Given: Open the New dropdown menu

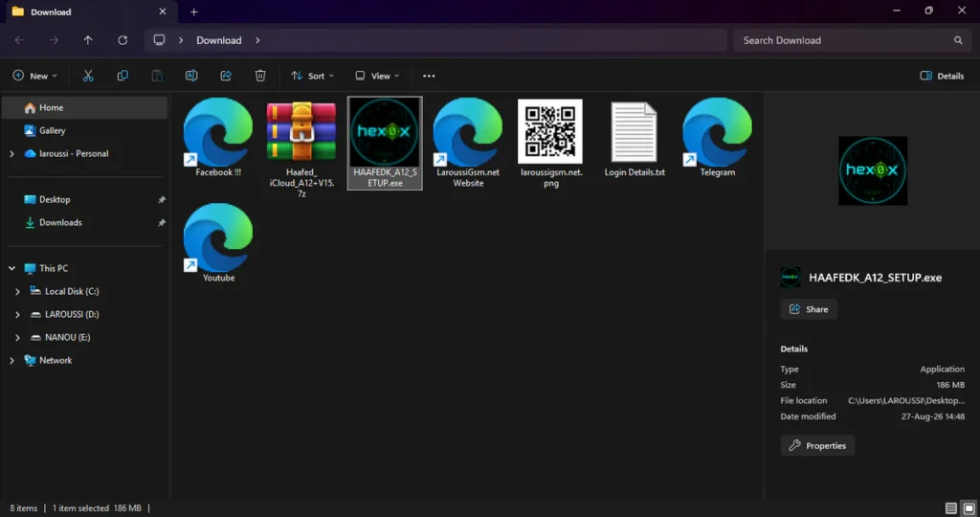Looking at the screenshot, I should tap(35, 76).
